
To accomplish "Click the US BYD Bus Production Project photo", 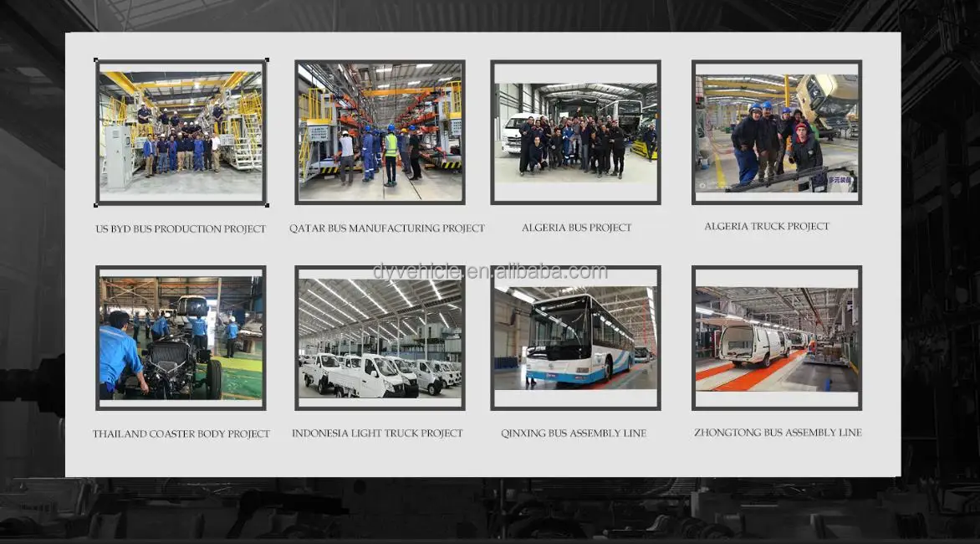I will [181, 132].
